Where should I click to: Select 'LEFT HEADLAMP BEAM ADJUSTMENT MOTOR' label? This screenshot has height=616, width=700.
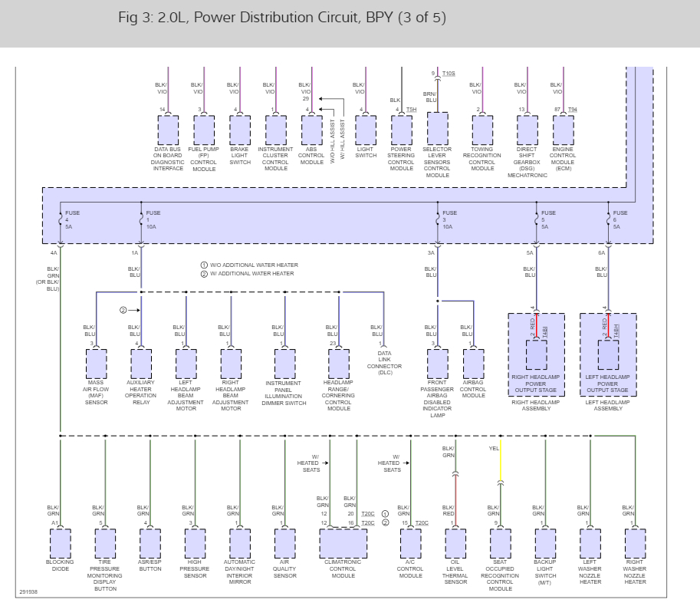(186, 396)
